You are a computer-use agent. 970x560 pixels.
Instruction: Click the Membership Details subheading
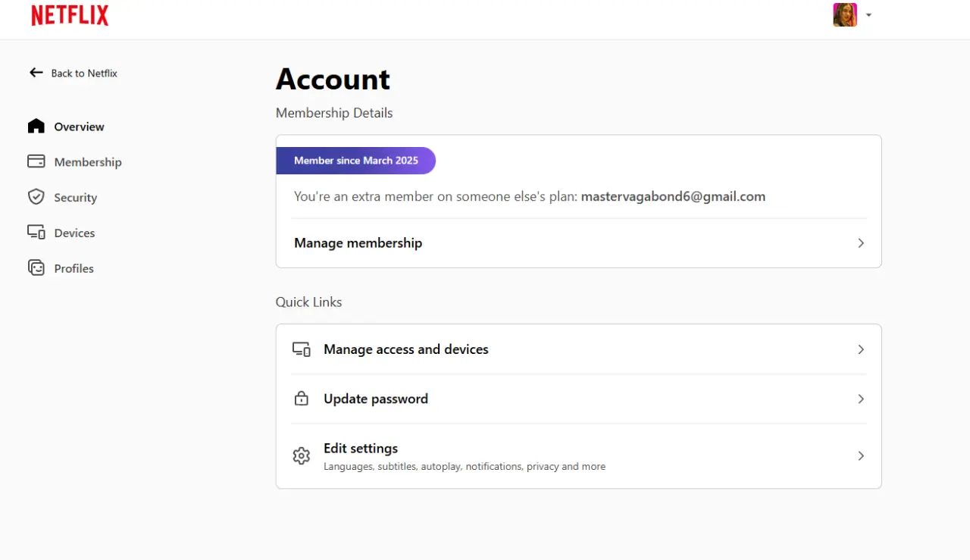[x=334, y=113]
